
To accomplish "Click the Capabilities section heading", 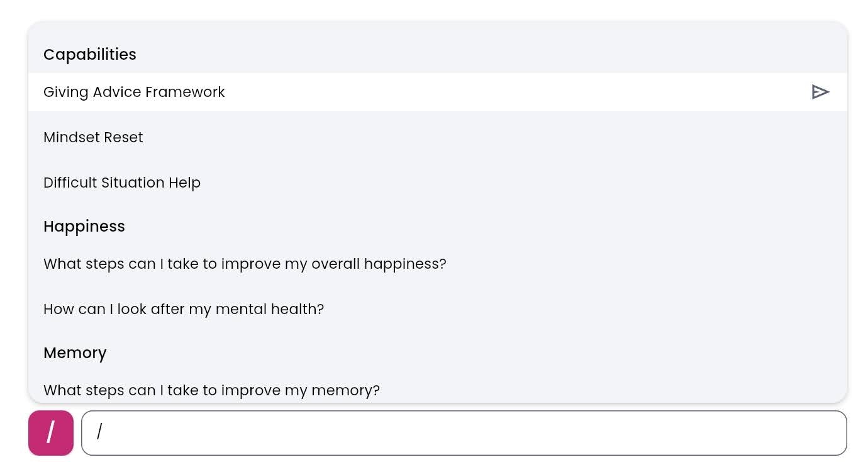I will coord(90,55).
